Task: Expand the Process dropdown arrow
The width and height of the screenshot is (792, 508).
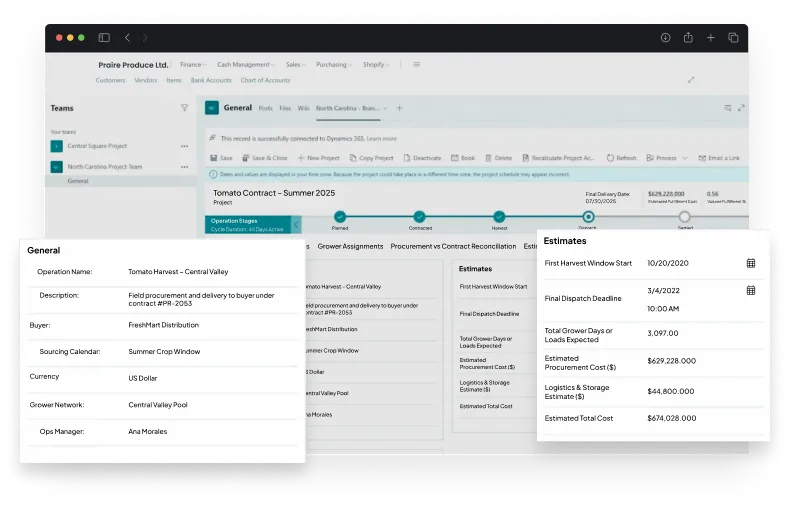Action: point(685,158)
